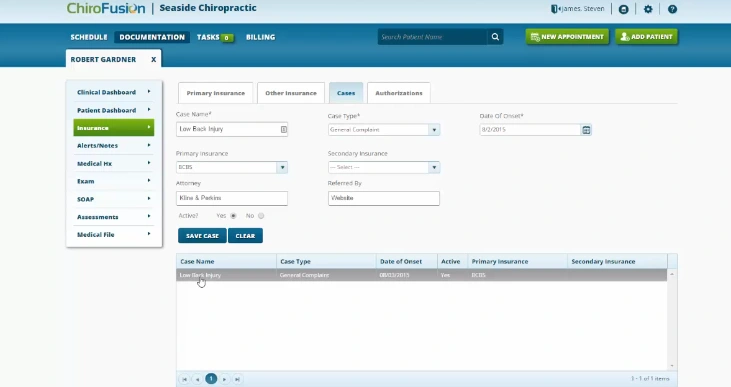731x387 pixels.
Task: Go to last page of cases grid
Action: 237,379
